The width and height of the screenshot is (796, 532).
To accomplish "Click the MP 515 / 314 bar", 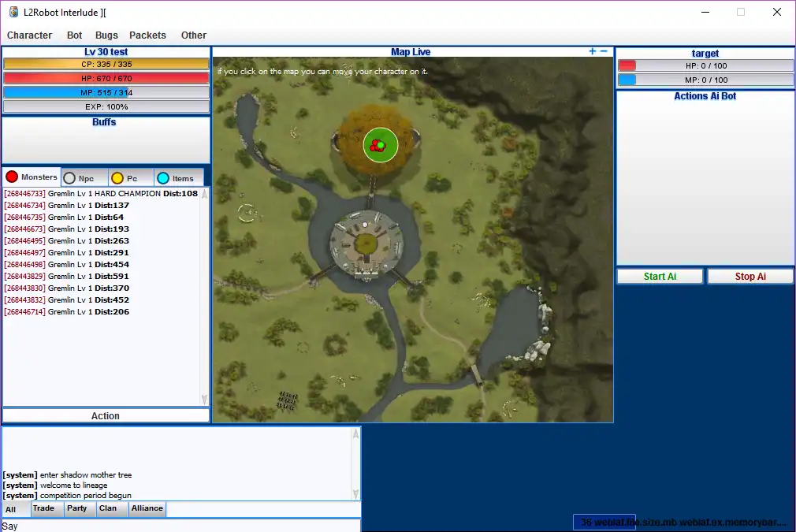I will (x=106, y=92).
